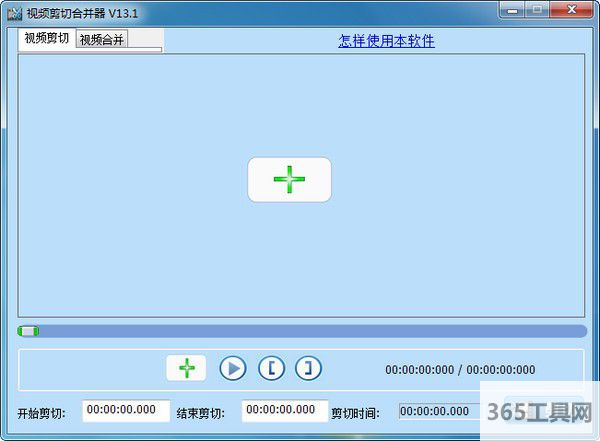The width and height of the screenshot is (600, 441).
Task: Click the playback time counter display
Action: (460, 369)
